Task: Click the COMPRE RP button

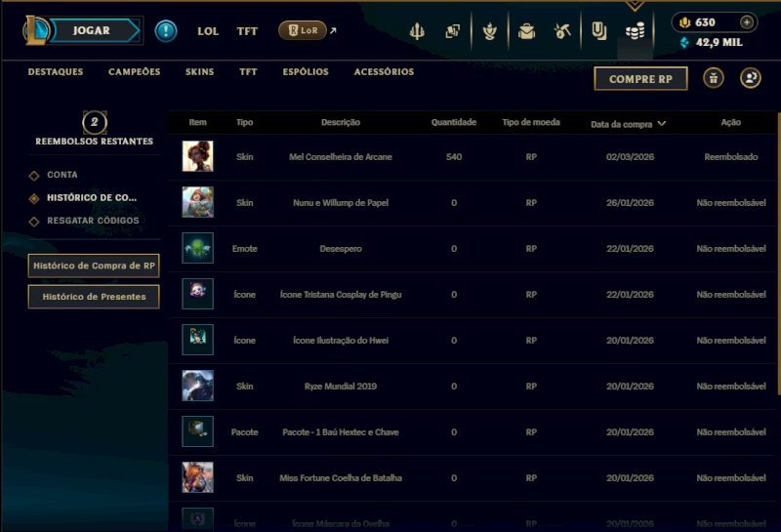Action: click(640, 79)
